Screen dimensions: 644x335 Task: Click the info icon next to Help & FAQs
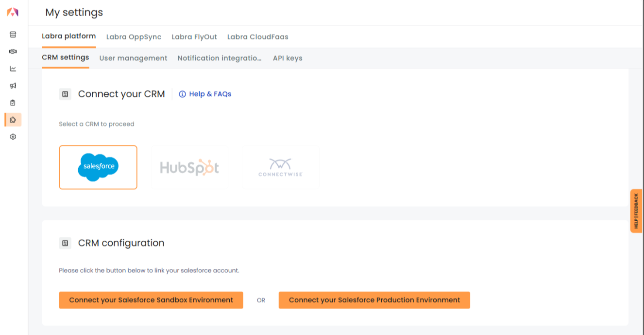[183, 94]
